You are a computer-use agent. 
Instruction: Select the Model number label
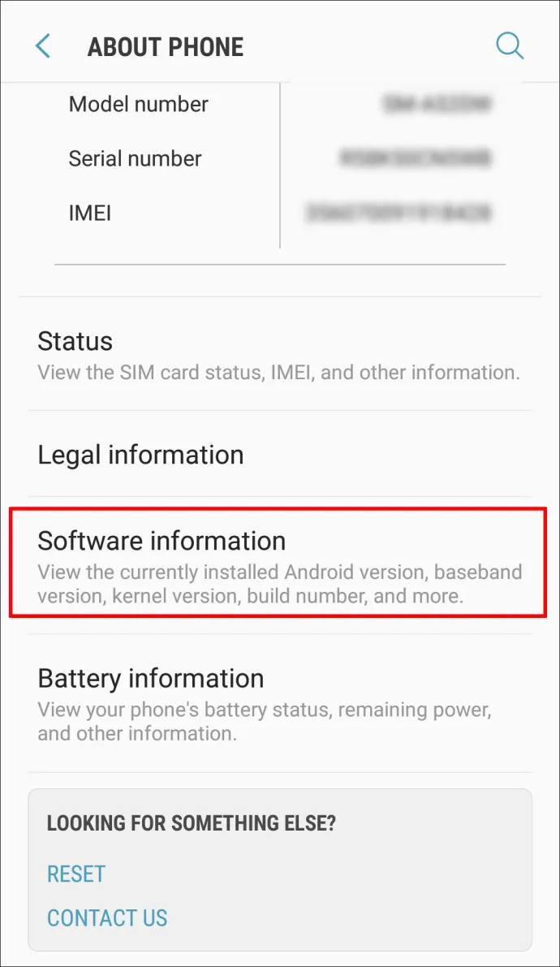[x=139, y=104]
